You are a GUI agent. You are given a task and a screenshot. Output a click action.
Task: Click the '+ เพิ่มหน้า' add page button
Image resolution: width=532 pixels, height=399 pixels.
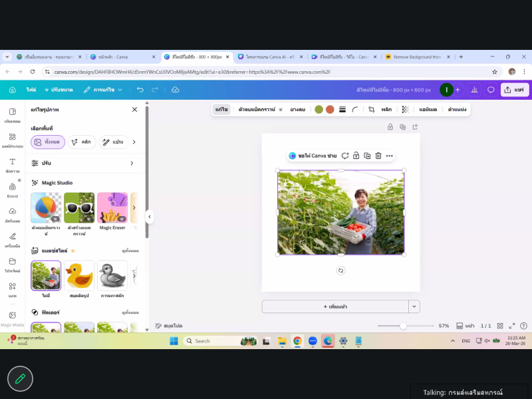334,307
